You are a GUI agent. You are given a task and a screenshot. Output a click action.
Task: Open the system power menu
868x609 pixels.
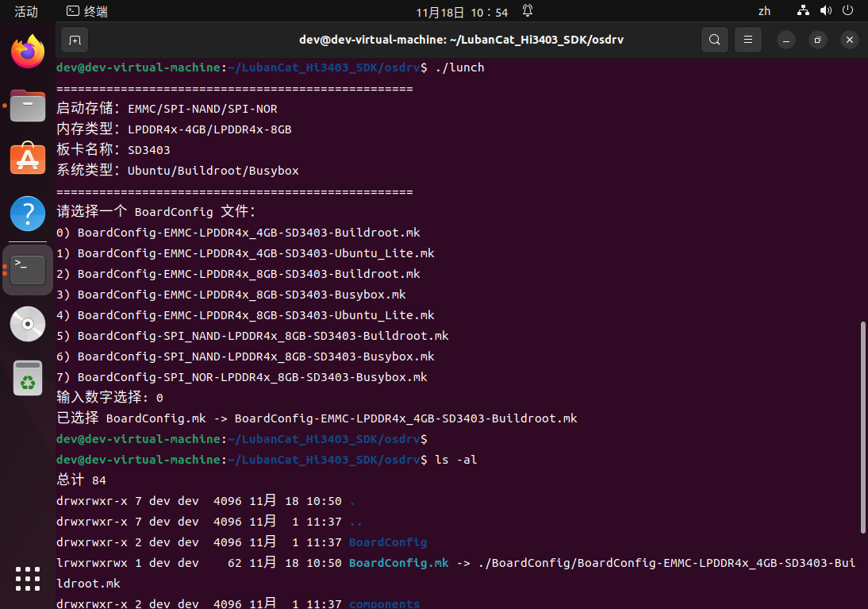[848, 11]
